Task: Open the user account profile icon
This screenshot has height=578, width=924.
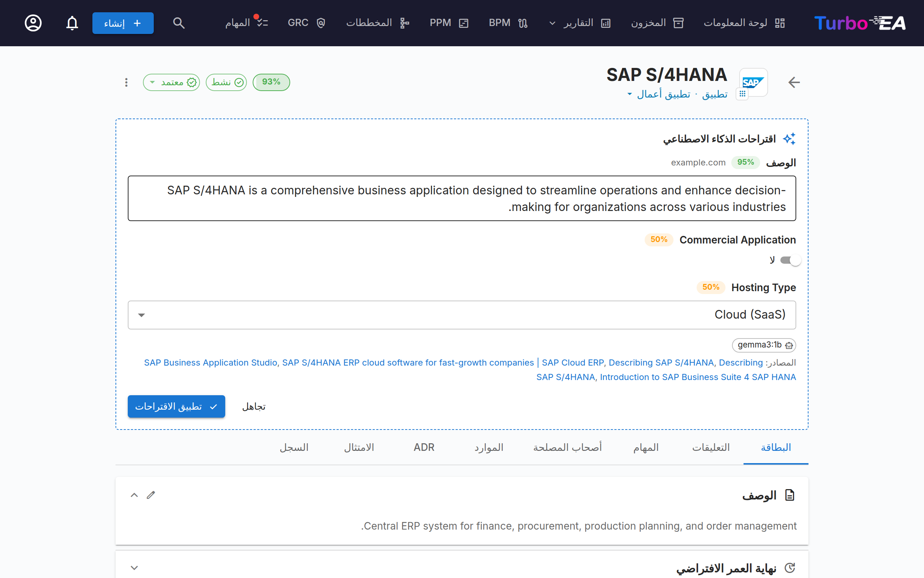Action: point(33,23)
